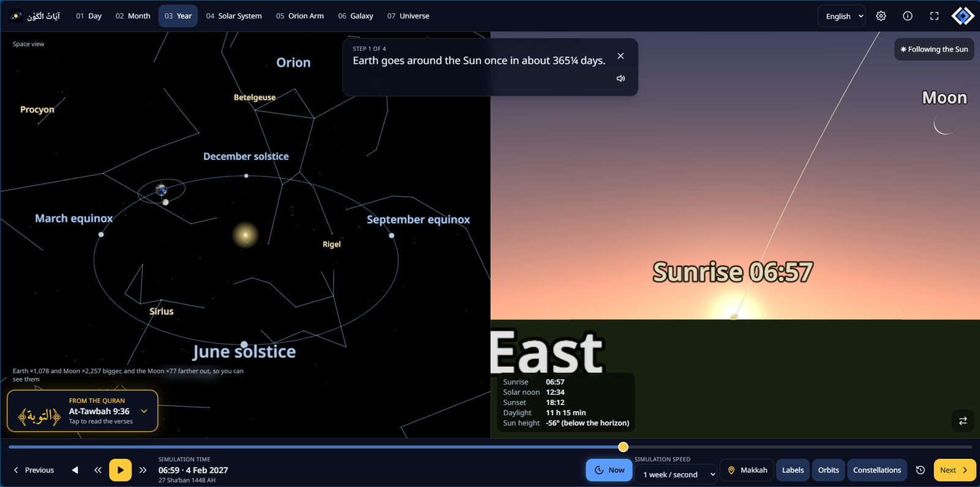Switch to the 02 Month tab
Image resolution: width=980 pixels, height=487 pixels.
(x=133, y=16)
